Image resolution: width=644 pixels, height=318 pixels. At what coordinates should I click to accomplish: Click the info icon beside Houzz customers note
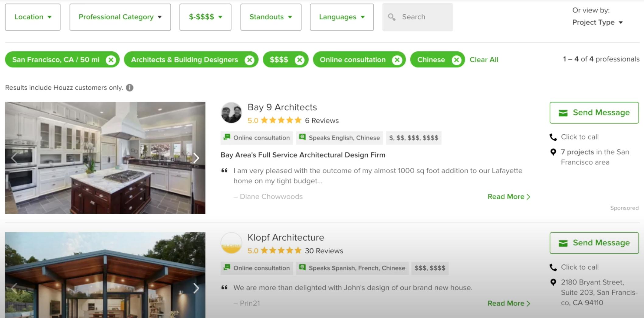129,88
